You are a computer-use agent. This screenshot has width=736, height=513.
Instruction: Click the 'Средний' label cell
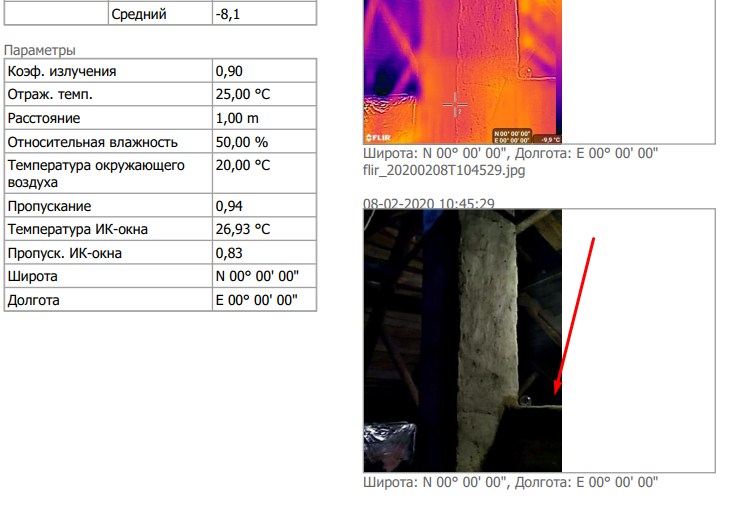pyautogui.click(x=160, y=13)
